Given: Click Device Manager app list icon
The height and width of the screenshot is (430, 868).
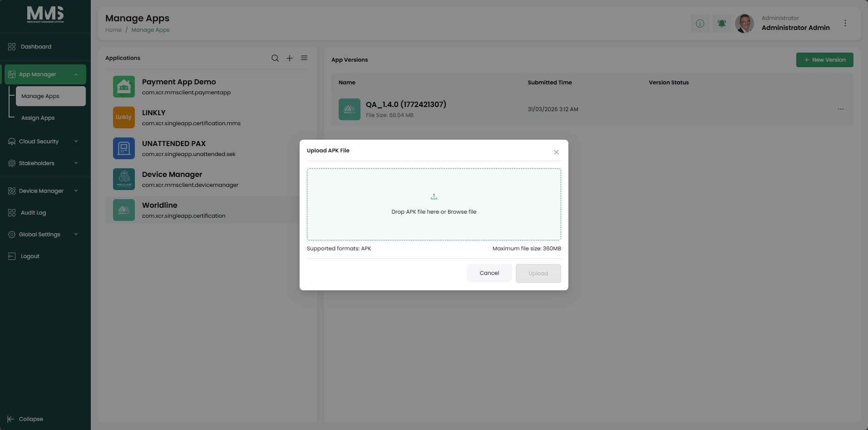Looking at the screenshot, I should [x=124, y=179].
